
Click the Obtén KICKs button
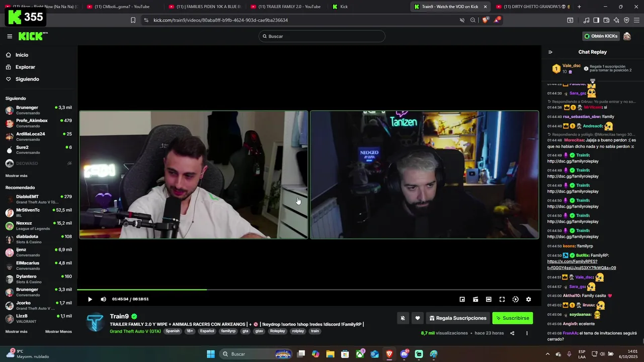pyautogui.click(x=601, y=36)
